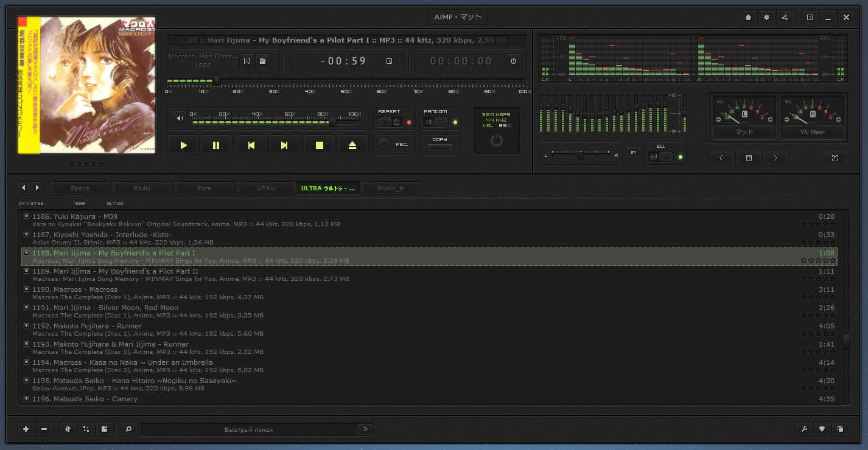Stop playback with the square button
This screenshot has width=868, height=450.
tap(319, 145)
